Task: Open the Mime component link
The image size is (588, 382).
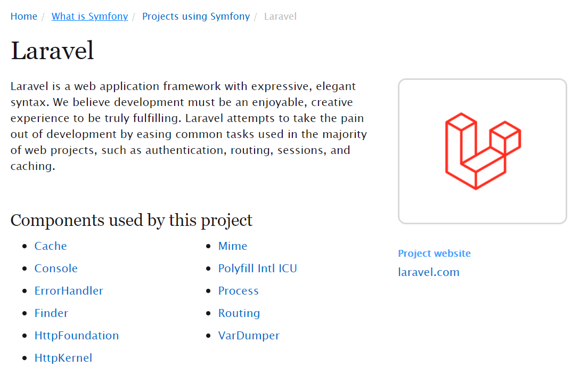Action: click(233, 246)
